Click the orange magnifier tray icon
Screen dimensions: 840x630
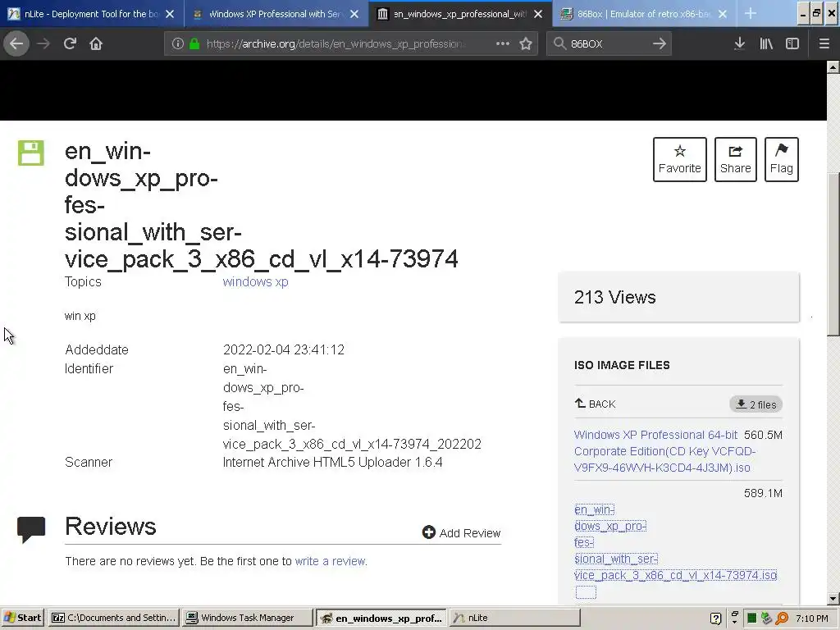[782, 619]
